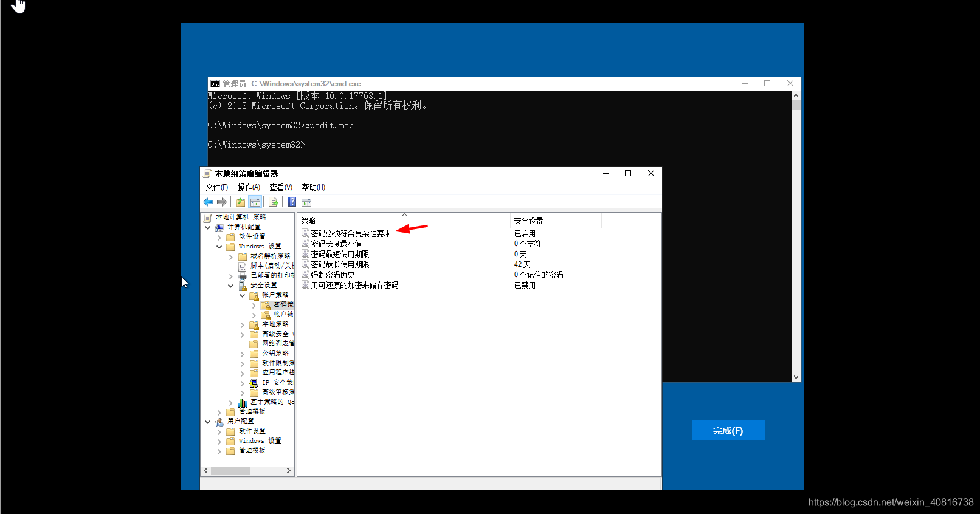
Task: Click the Forward arrow in gpedit toolbar
Action: (x=222, y=202)
